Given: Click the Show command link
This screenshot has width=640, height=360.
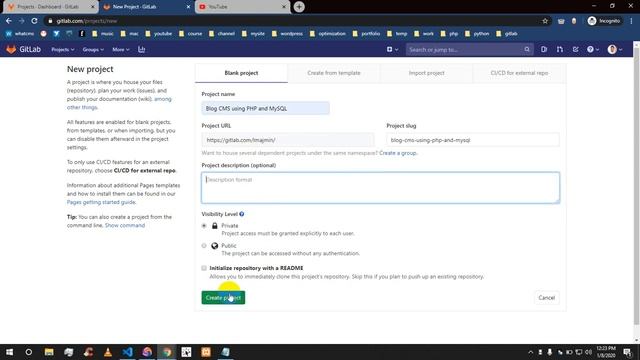Looking at the screenshot, I should coord(125,225).
